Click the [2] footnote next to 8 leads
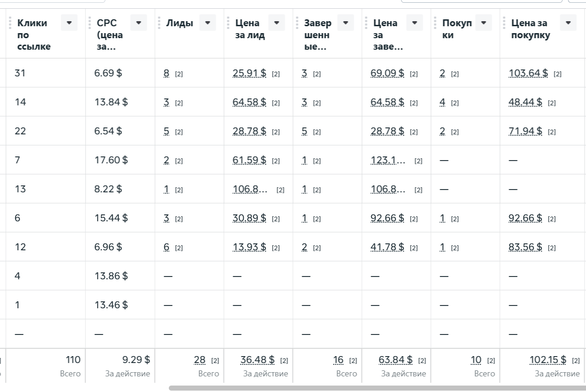Image resolution: width=586 pixels, height=392 pixels. pyautogui.click(x=179, y=74)
